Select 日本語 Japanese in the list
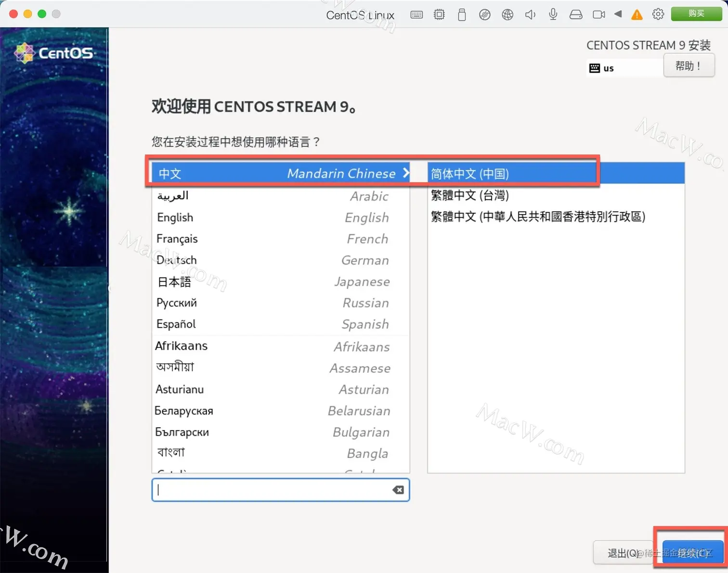 pos(281,281)
